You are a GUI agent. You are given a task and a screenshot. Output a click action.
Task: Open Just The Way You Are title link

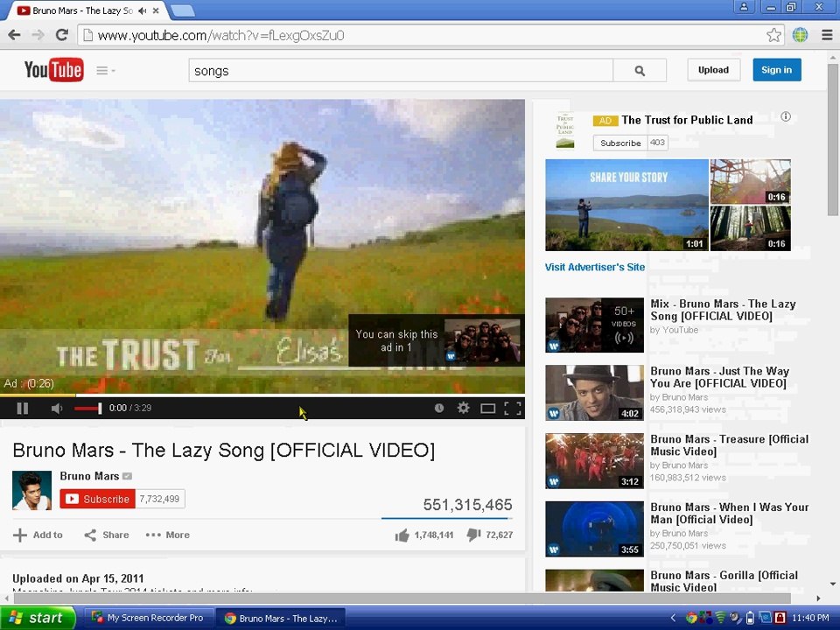[x=719, y=377]
